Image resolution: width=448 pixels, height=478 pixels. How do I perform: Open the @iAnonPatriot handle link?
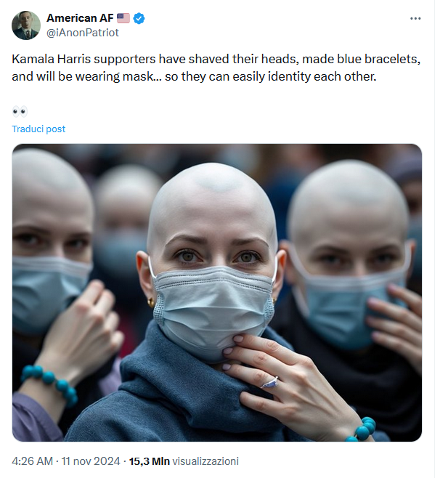click(x=82, y=33)
